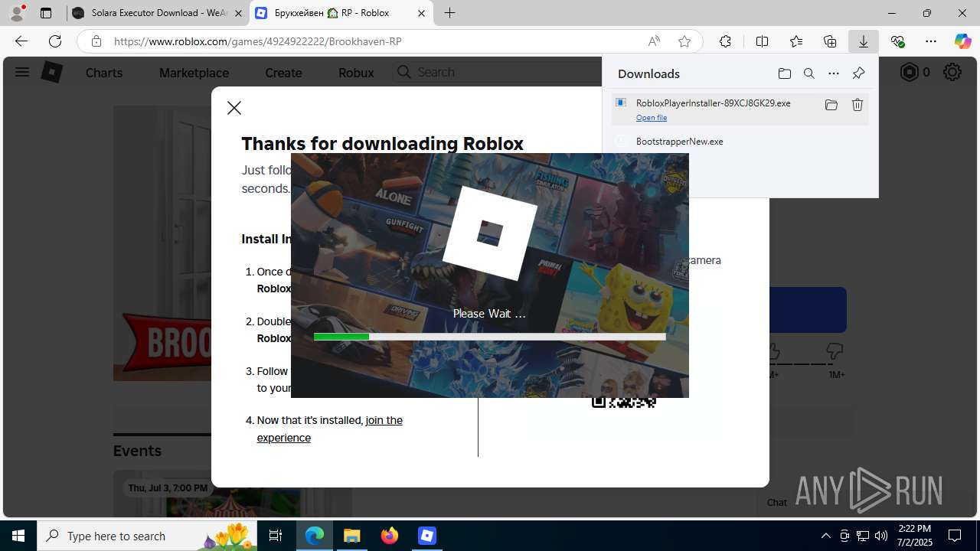Screen dimensions: 980x551
Task: Activate Read aloud icon in address bar
Action: [654, 41]
